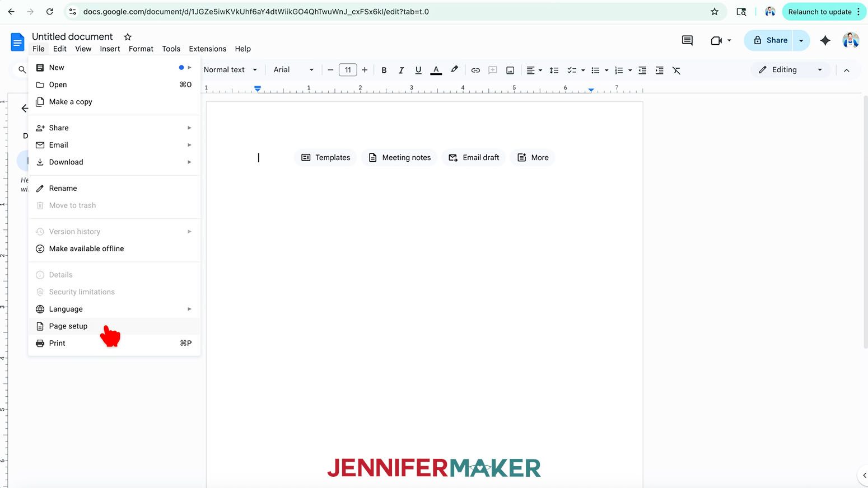The height and width of the screenshot is (488, 868).
Task: Click Relaunch to update button
Action: coord(824,12)
